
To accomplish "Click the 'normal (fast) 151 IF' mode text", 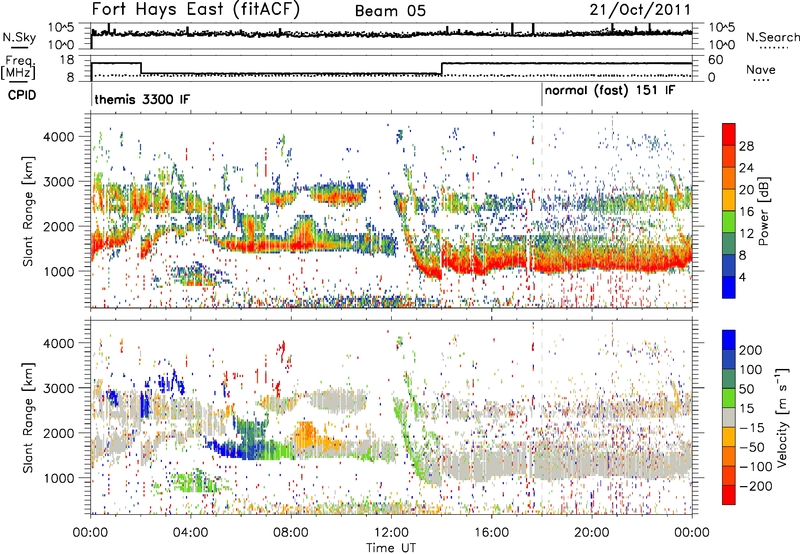I will (610, 91).
